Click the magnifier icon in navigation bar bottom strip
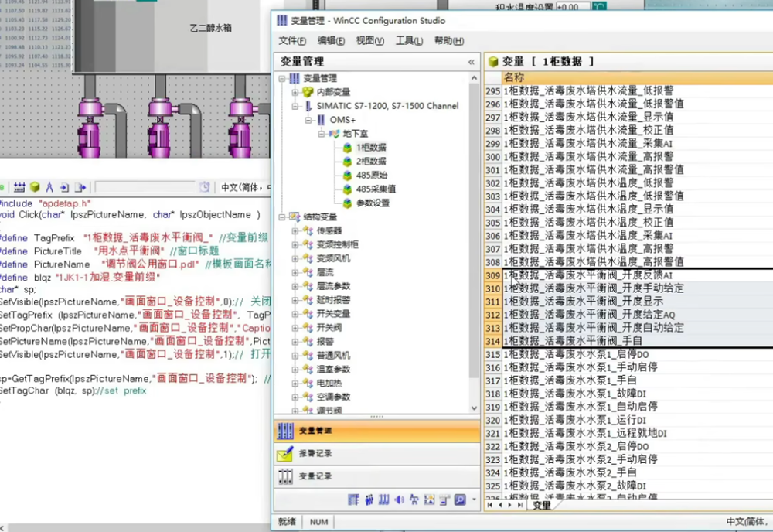This screenshot has width=773, height=532. point(460,500)
